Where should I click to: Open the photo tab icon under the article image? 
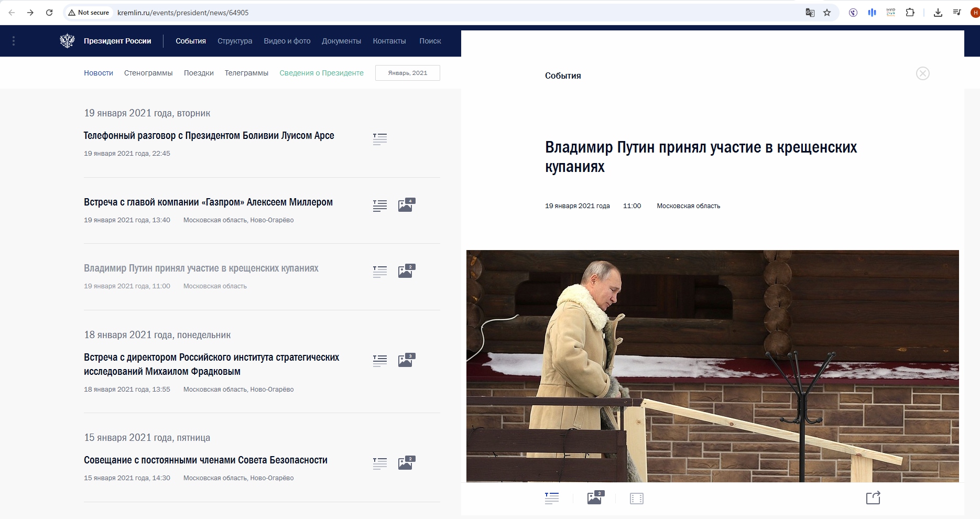pos(595,498)
